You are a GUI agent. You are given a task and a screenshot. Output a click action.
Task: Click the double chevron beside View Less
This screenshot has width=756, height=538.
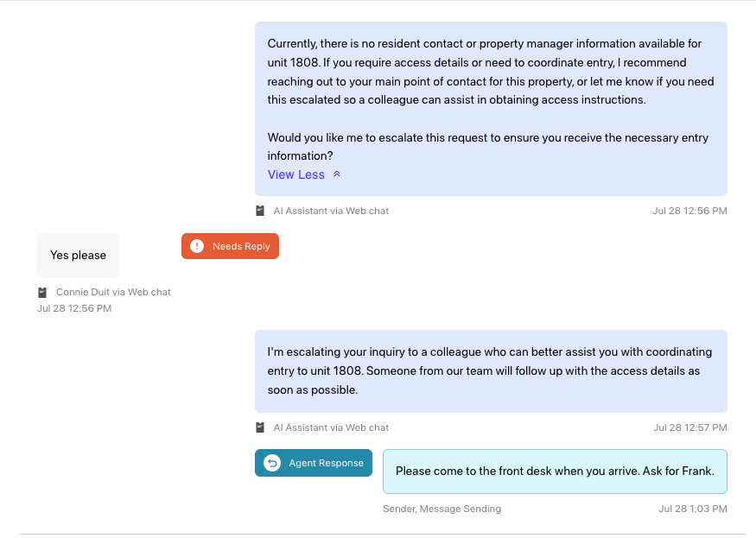[x=337, y=174]
